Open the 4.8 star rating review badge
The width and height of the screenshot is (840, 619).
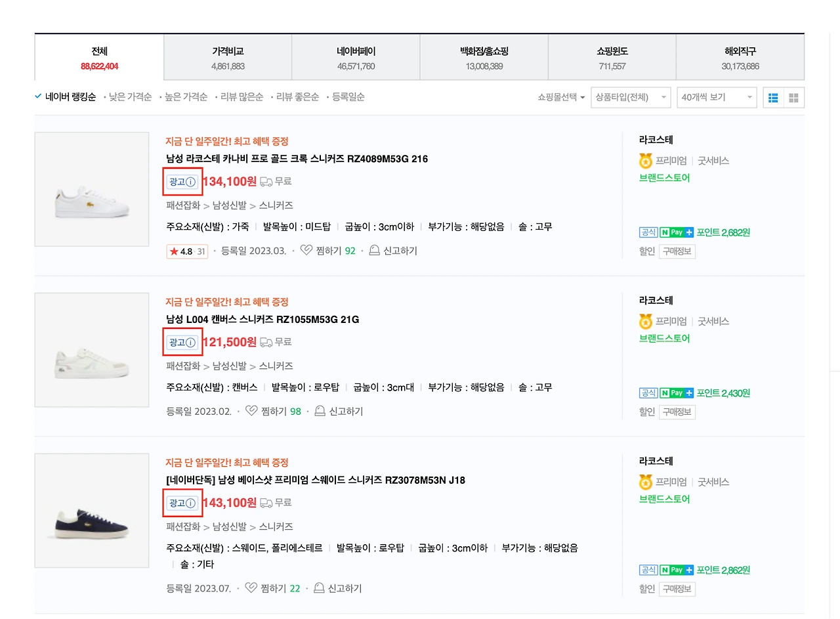click(x=187, y=251)
